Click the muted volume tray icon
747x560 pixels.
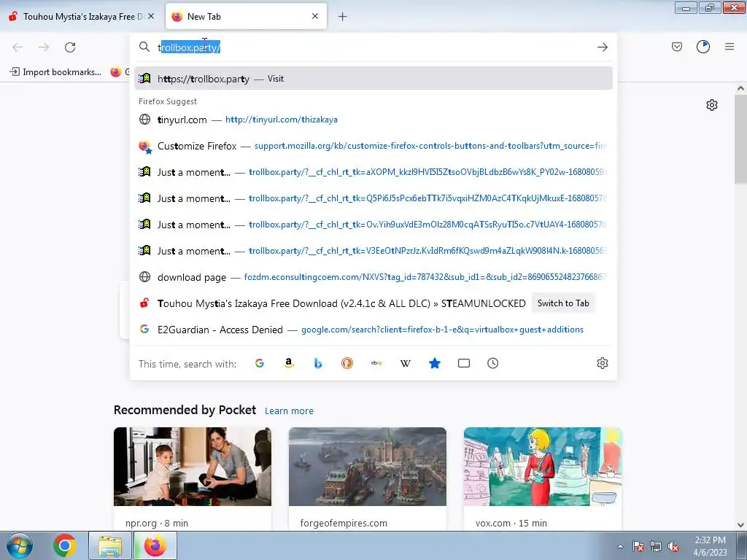pos(673,547)
